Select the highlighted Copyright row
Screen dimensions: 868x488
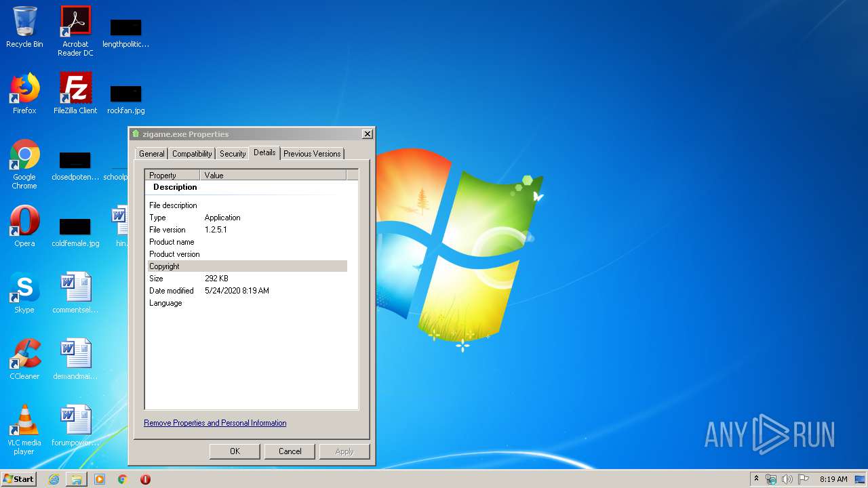pyautogui.click(x=248, y=266)
